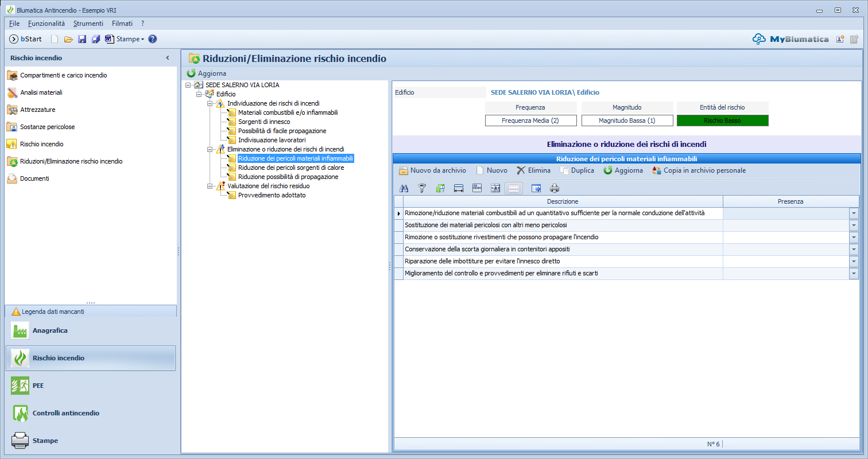The height and width of the screenshot is (459, 868).
Task: Collapse the Valutazione del rischio residuo node
Action: pyautogui.click(x=210, y=186)
